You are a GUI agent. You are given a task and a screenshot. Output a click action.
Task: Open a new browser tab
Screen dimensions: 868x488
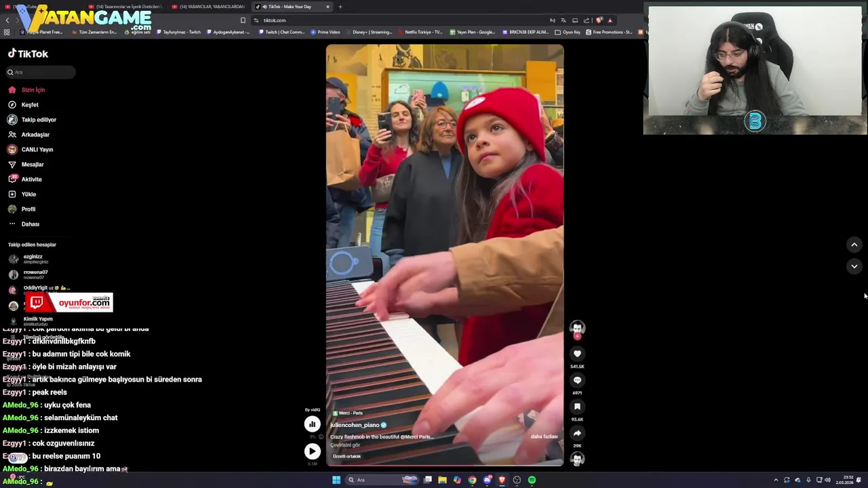click(x=340, y=7)
